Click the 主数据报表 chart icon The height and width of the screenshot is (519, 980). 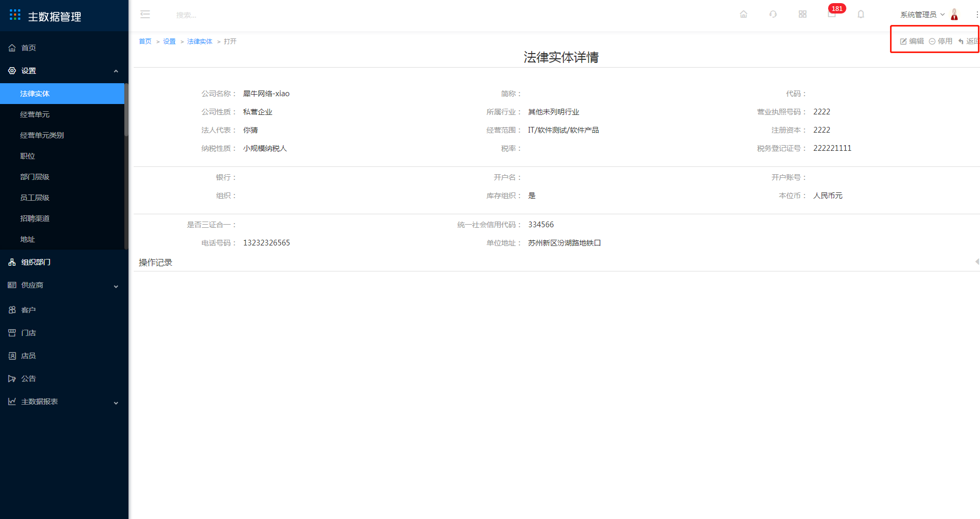coord(12,401)
